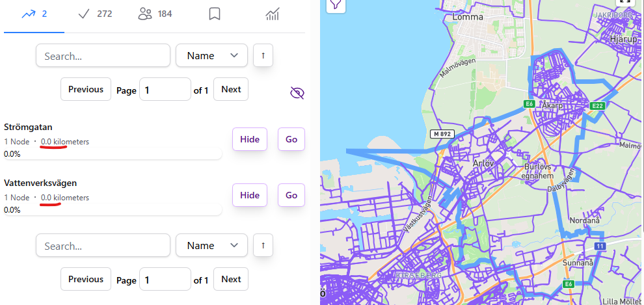Open the in-progress streets tab showing 2
644x305 pixels.
pos(34,14)
